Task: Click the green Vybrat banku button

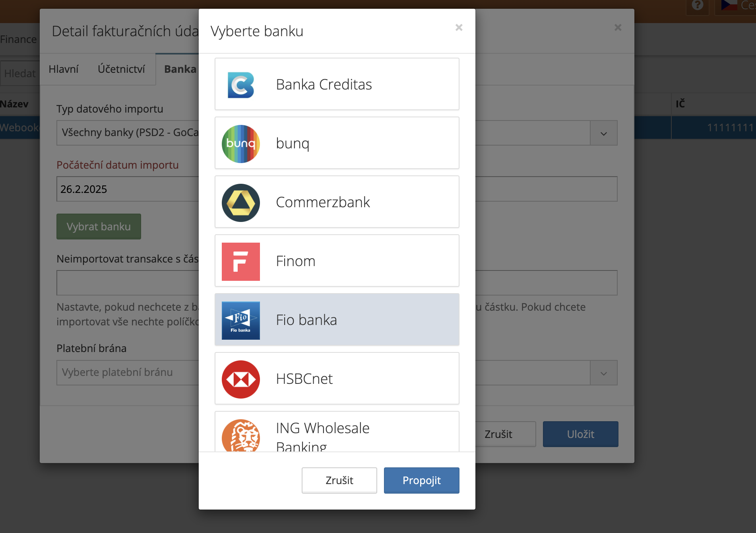Action: click(99, 226)
